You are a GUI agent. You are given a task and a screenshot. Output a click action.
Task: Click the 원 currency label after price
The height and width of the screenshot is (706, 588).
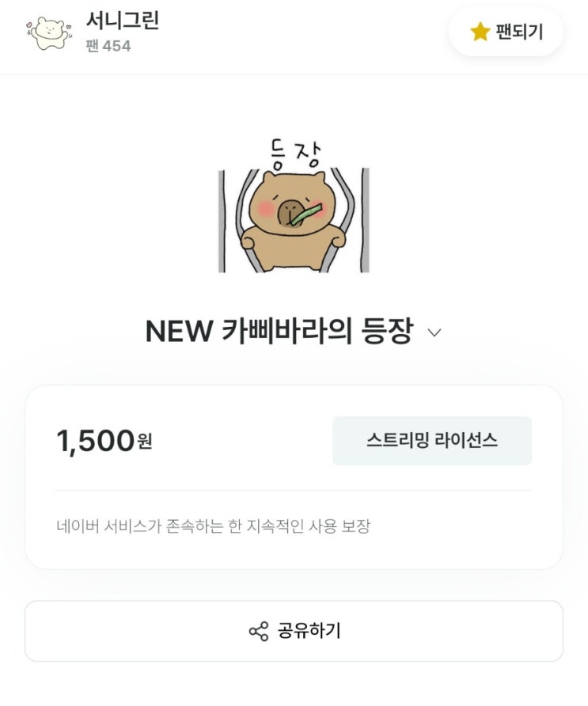pyautogui.click(x=145, y=442)
